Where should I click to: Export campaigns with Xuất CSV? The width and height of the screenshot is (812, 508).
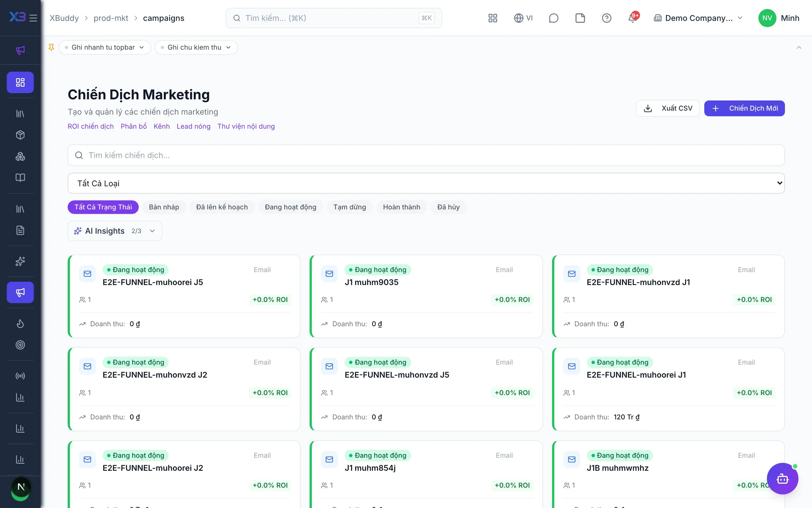(668, 108)
